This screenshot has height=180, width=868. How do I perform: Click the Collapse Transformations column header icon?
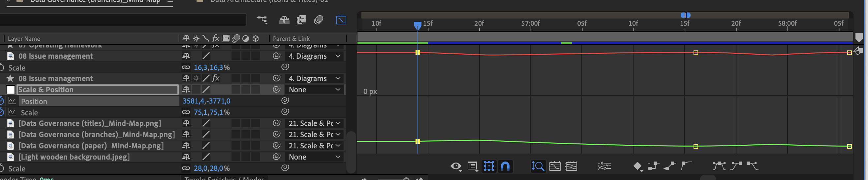196,39
